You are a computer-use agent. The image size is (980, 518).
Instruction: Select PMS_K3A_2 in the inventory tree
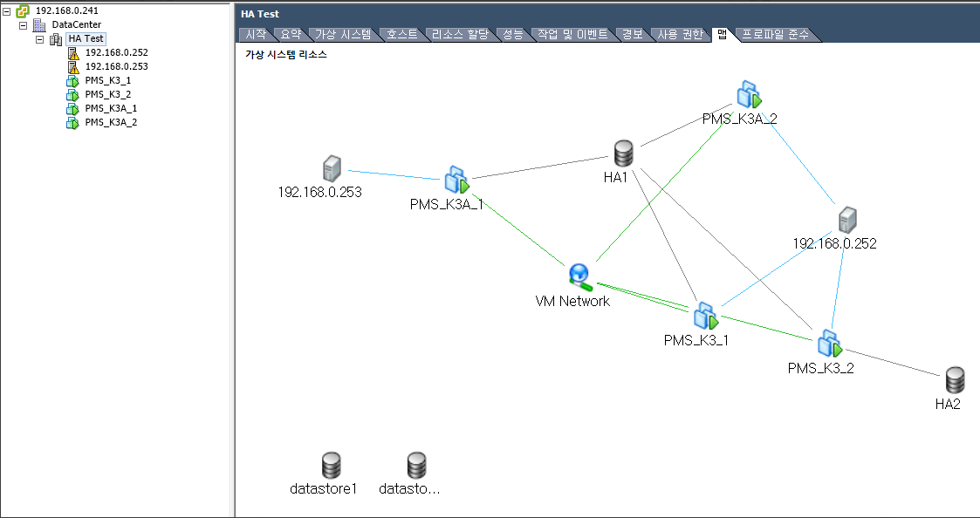(111, 122)
